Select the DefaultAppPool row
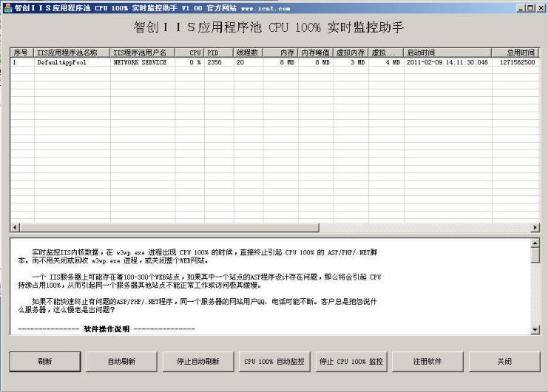This screenshot has width=548, height=392. [274, 63]
